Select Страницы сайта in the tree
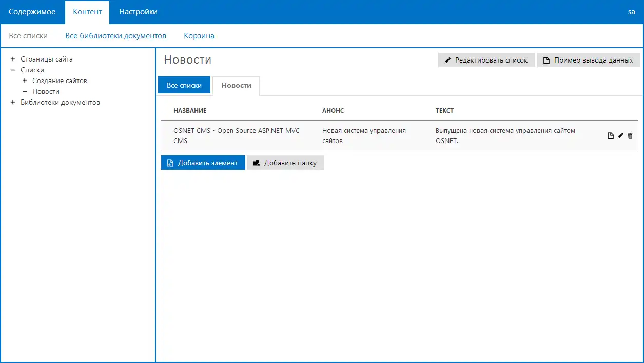The height and width of the screenshot is (363, 644). pos(47,59)
